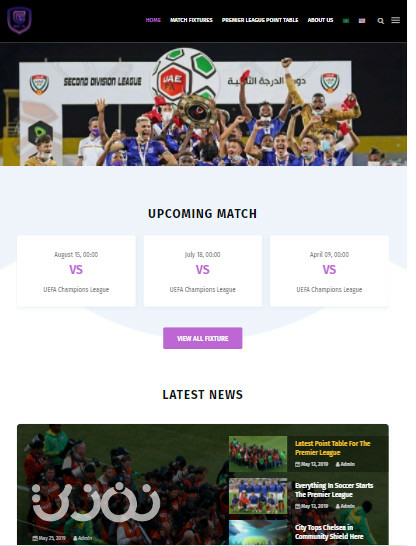Open the July 18 match card
Screen dimensions: 416x546
click(203, 271)
